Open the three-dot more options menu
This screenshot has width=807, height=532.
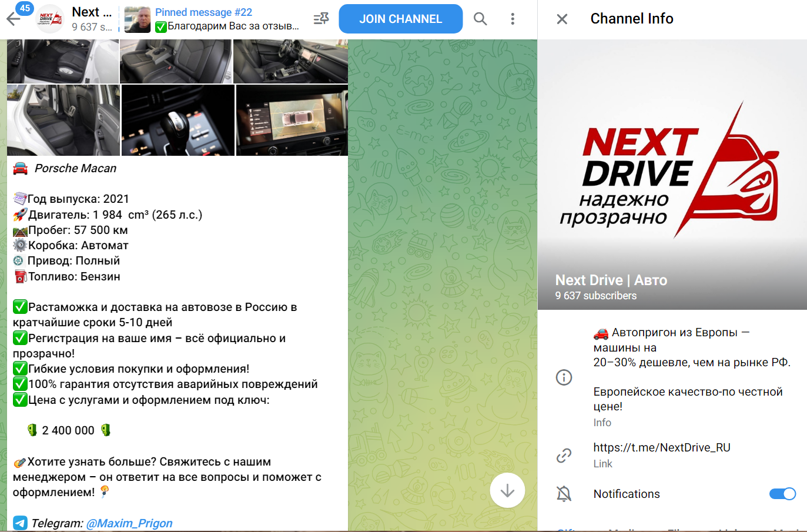point(513,19)
